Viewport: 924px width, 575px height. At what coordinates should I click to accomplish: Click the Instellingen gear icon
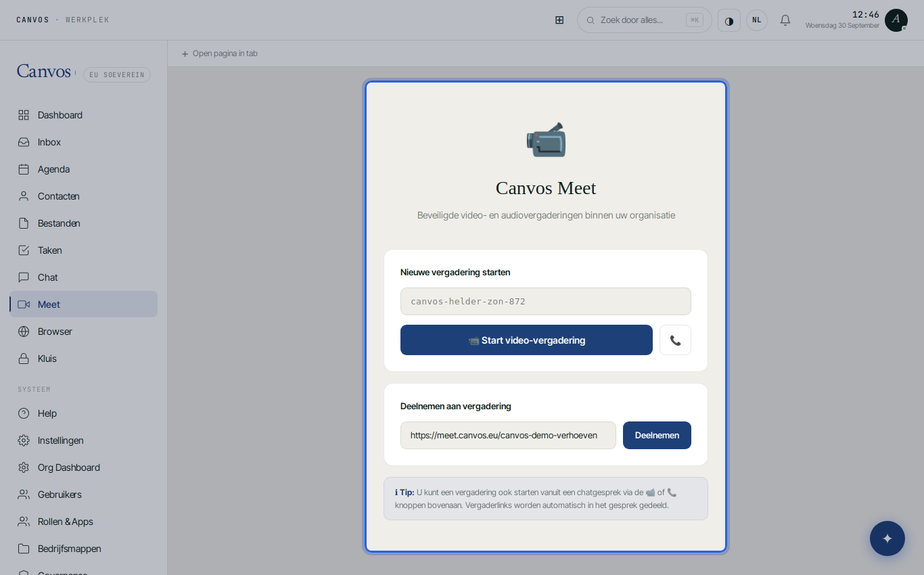click(x=24, y=440)
